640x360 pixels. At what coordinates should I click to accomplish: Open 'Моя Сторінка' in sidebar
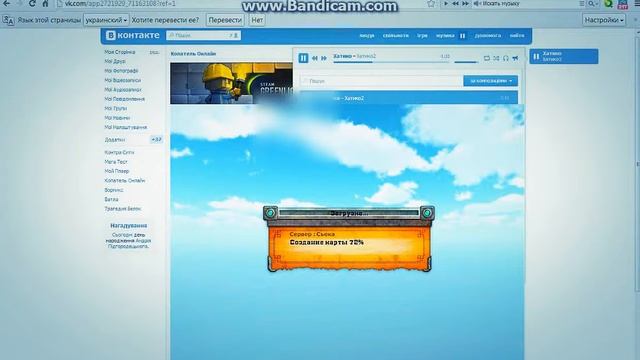120,52
